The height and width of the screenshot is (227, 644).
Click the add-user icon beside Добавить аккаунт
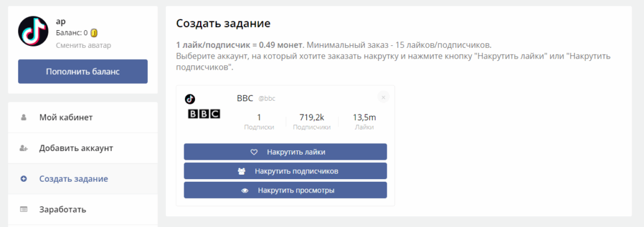23,148
